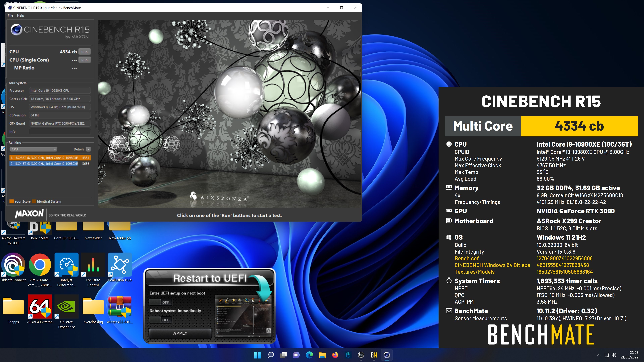Open New folder (2) on desktop
644x362 pixels.
[x=120, y=231]
